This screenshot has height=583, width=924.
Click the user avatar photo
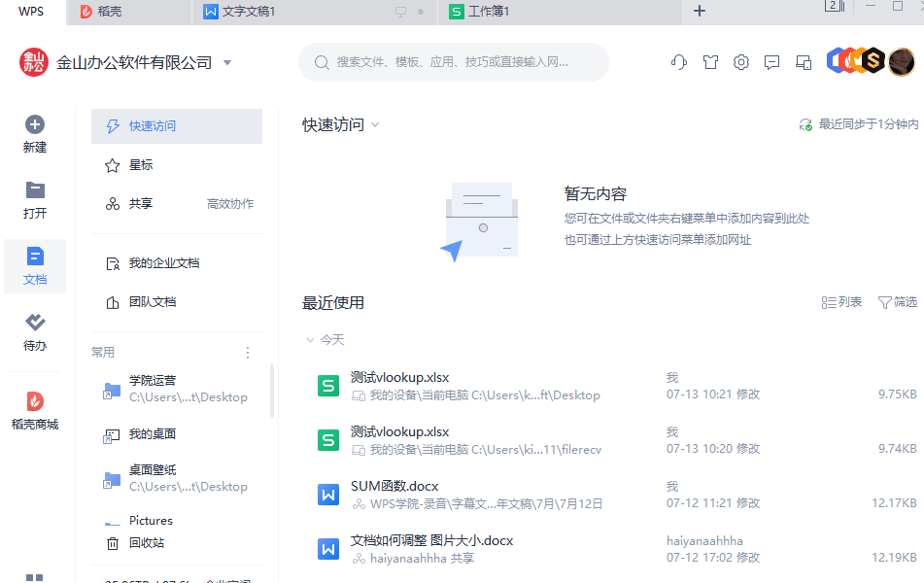tap(902, 62)
